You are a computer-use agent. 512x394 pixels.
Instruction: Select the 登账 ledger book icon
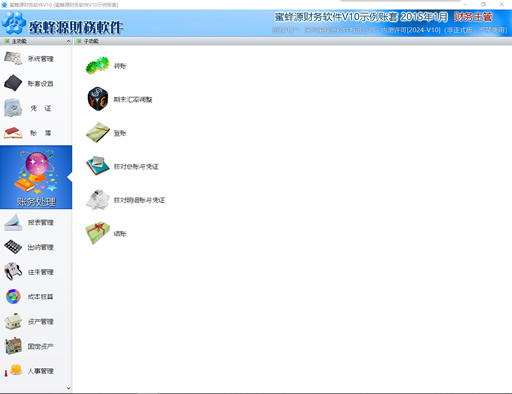click(x=98, y=132)
